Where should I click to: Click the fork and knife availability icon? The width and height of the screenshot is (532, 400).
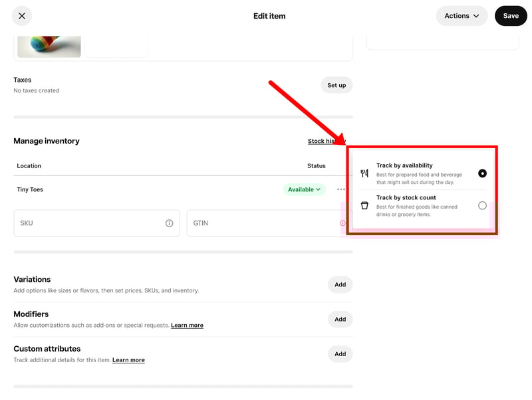[x=364, y=173]
